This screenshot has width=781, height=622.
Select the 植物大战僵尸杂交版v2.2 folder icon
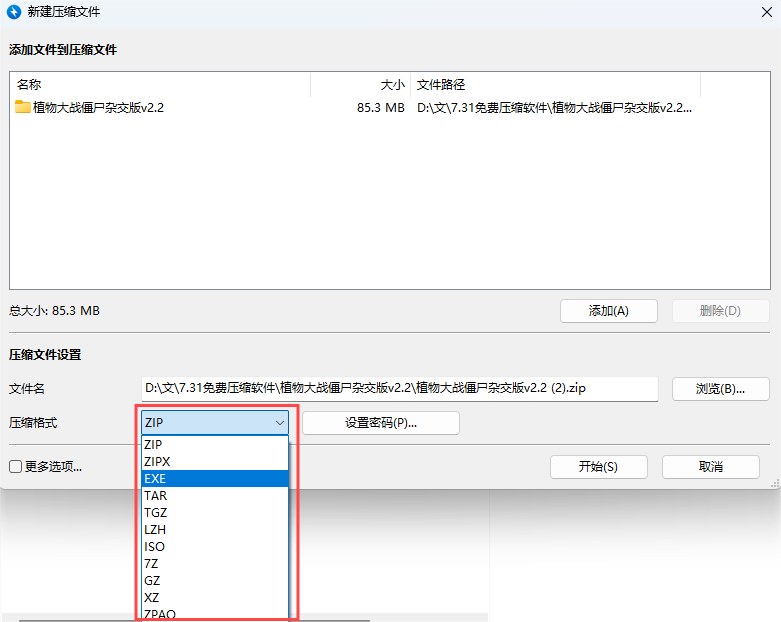[x=22, y=107]
